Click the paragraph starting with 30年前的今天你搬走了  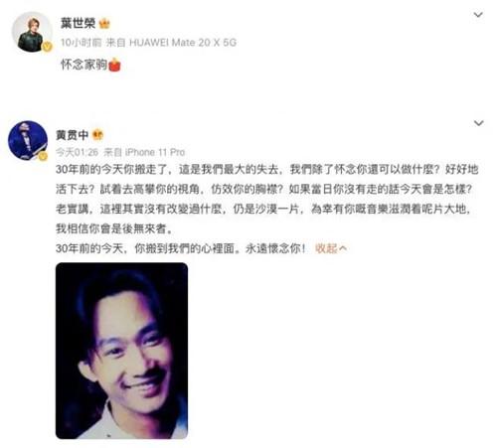(267, 199)
